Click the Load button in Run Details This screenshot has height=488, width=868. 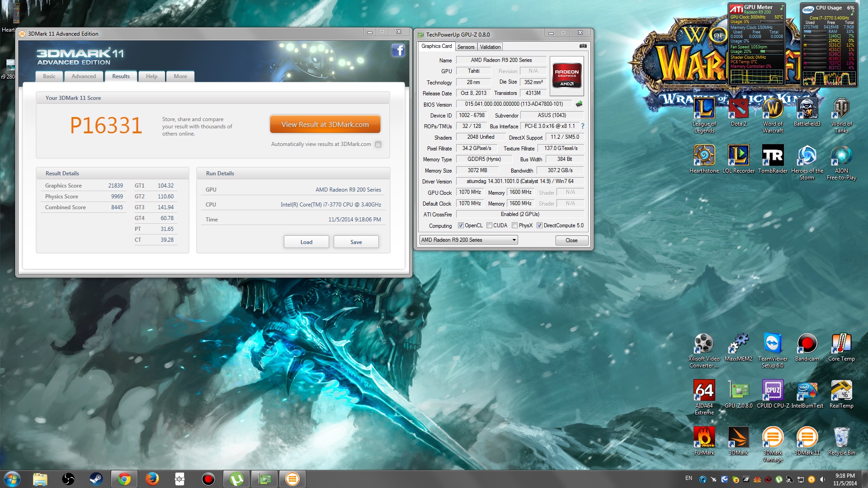pos(306,242)
